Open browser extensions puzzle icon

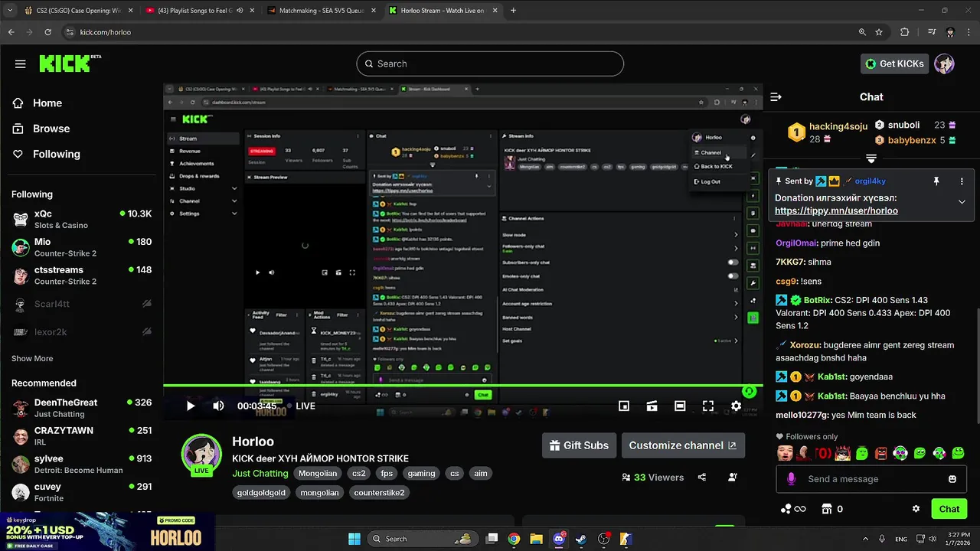pos(905,32)
